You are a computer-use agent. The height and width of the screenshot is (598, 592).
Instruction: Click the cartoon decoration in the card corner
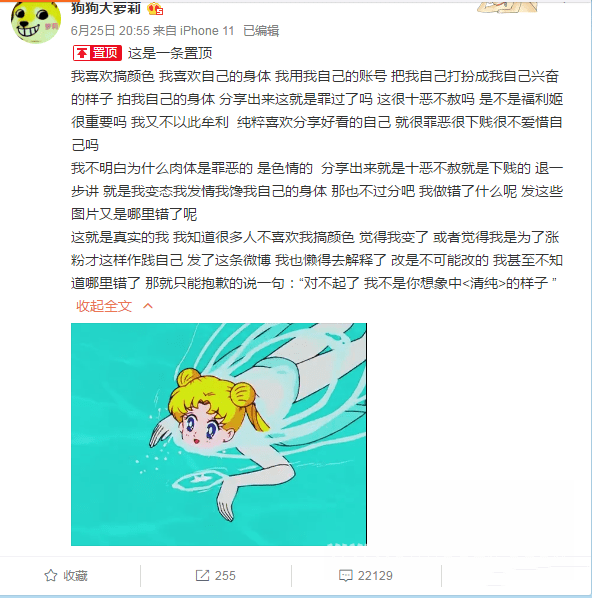click(507, 6)
